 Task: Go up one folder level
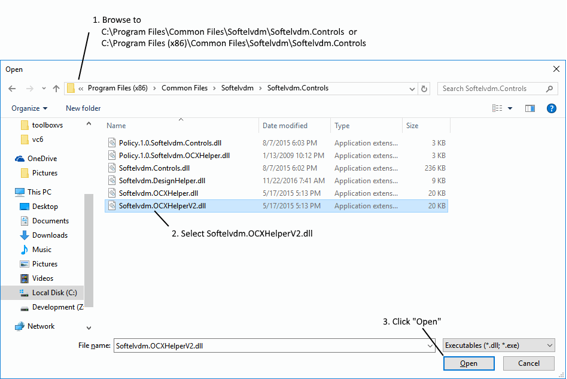(x=56, y=89)
